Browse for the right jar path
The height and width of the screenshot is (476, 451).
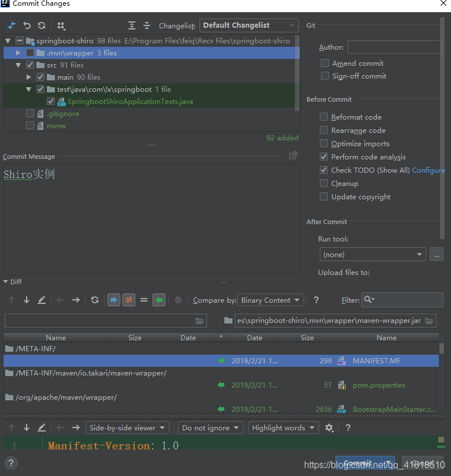[x=429, y=321]
